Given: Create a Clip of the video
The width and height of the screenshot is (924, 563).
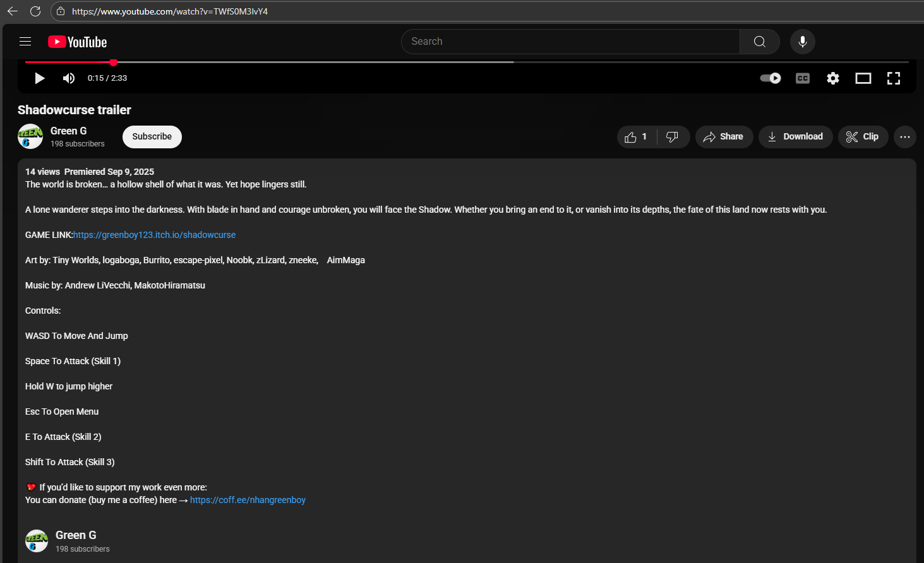Looking at the screenshot, I should [863, 137].
